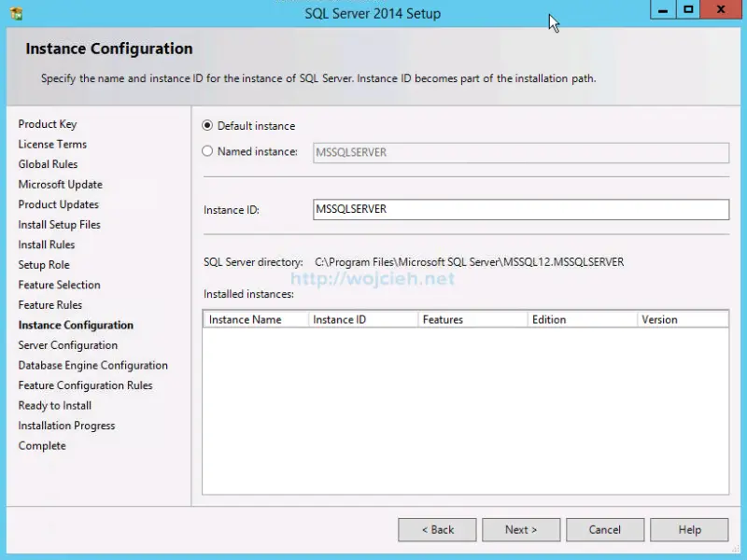
Task: Navigate to License Terms
Action: pyautogui.click(x=51, y=144)
